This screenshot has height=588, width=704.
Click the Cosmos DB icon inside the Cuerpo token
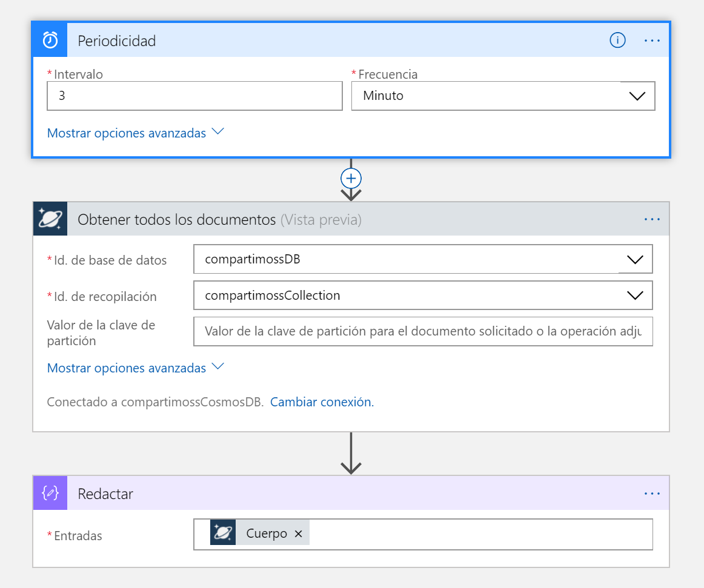click(222, 533)
